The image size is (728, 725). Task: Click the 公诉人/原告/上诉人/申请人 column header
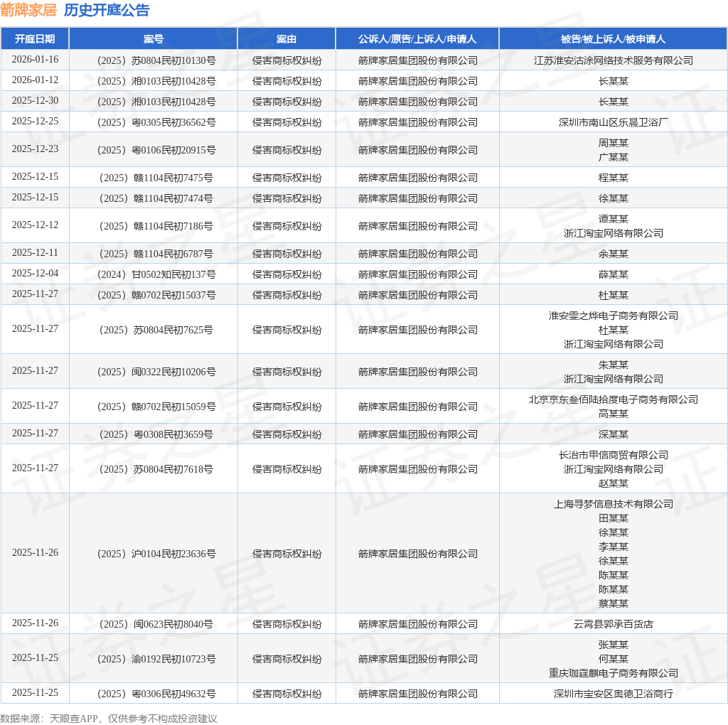point(417,39)
